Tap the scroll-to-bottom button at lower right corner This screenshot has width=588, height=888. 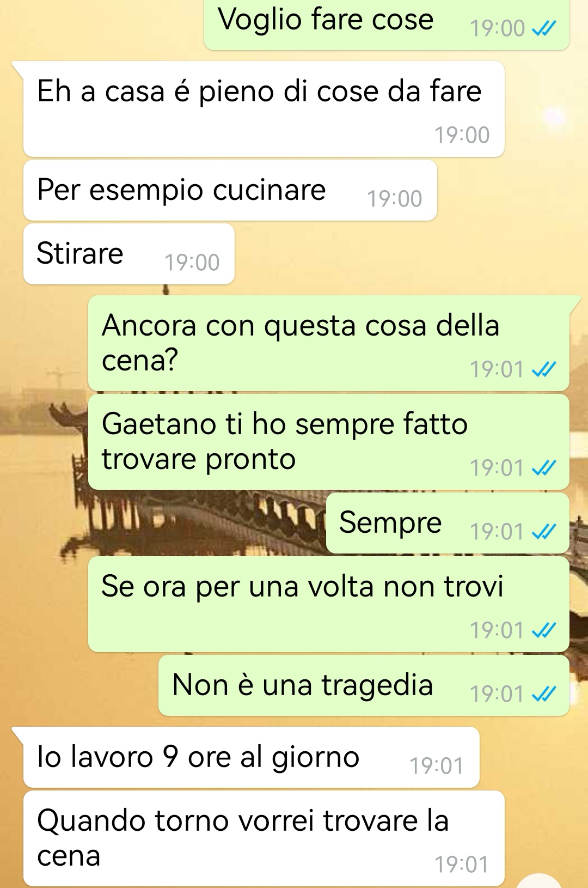[x=538, y=880]
